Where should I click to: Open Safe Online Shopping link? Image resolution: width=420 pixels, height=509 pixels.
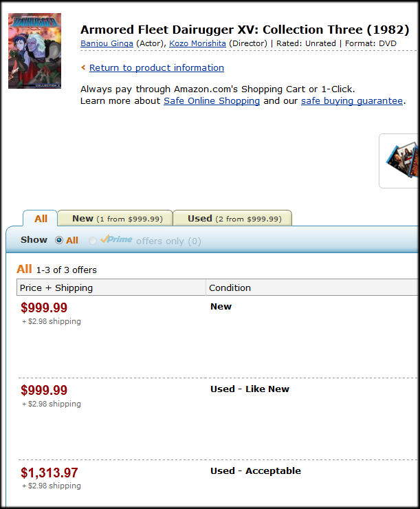click(212, 101)
